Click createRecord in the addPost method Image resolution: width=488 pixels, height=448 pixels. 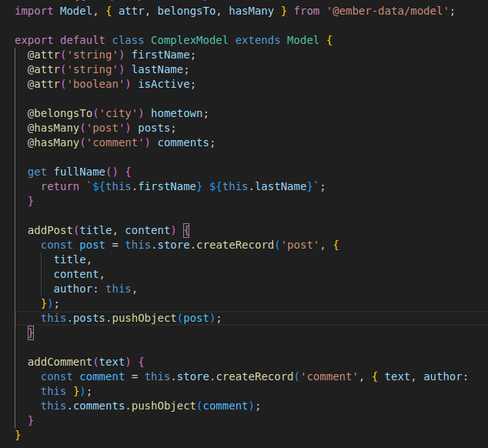point(235,245)
